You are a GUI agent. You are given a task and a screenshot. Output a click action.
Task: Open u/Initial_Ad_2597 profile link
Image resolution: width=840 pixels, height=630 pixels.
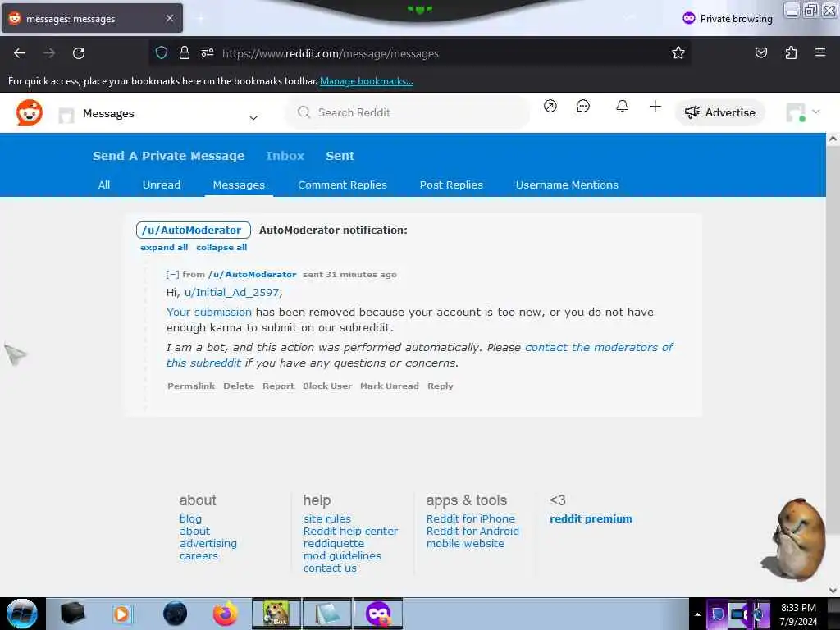click(231, 293)
